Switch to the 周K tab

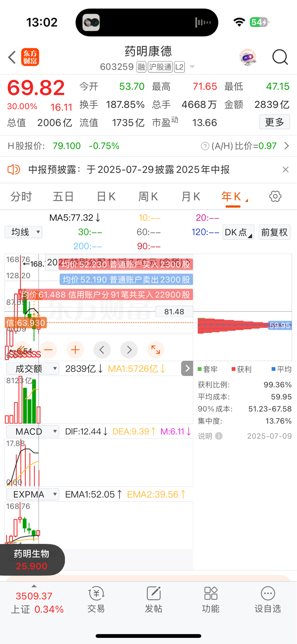[148, 196]
